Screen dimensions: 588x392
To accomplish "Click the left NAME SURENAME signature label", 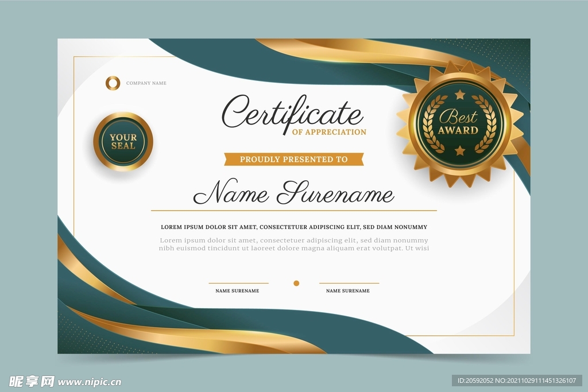I will pos(237,291).
